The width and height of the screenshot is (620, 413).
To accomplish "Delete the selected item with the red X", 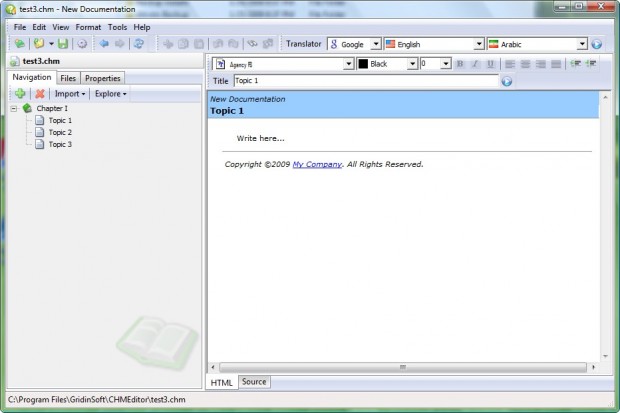I will tap(40, 94).
